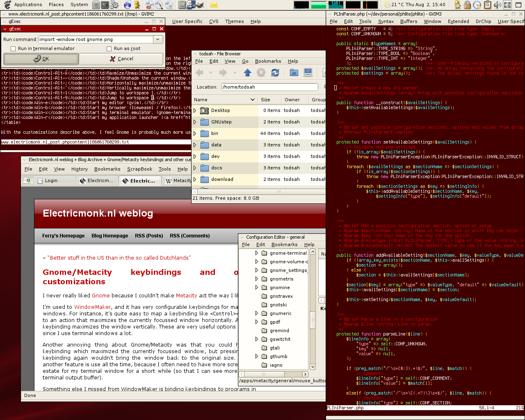Viewport: 525px width, 420px height.
Task: Click the Location field in File Browser
Action: [269, 87]
